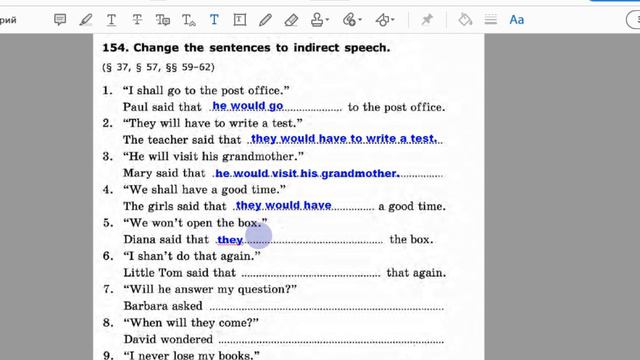This screenshot has width=640, height=360.
Task: Click the reference text '(§ 37, § 57, §§ 59-62)'
Action: (158, 67)
